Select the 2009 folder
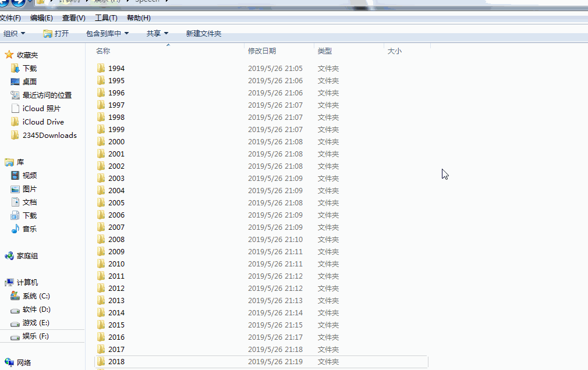This screenshot has width=588, height=370. pyautogui.click(x=116, y=251)
